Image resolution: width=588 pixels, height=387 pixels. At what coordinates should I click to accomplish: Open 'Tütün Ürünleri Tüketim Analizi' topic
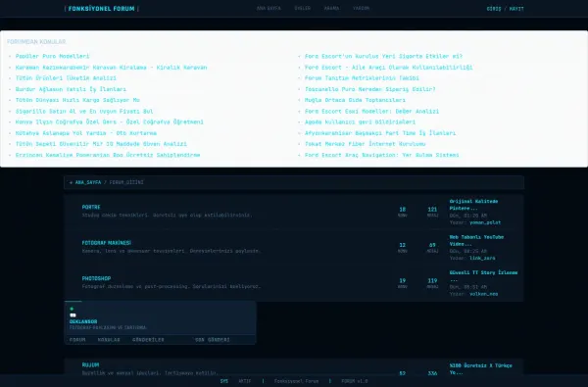pos(66,78)
